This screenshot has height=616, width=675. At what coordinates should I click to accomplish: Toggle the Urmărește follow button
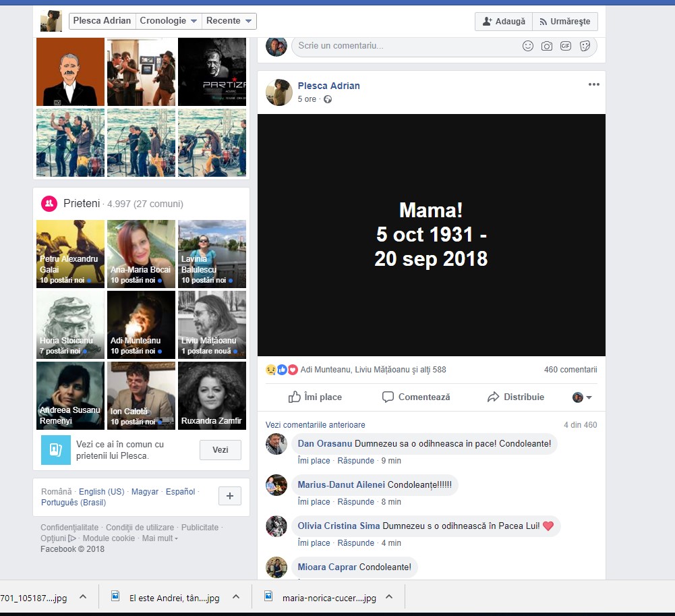tap(564, 22)
